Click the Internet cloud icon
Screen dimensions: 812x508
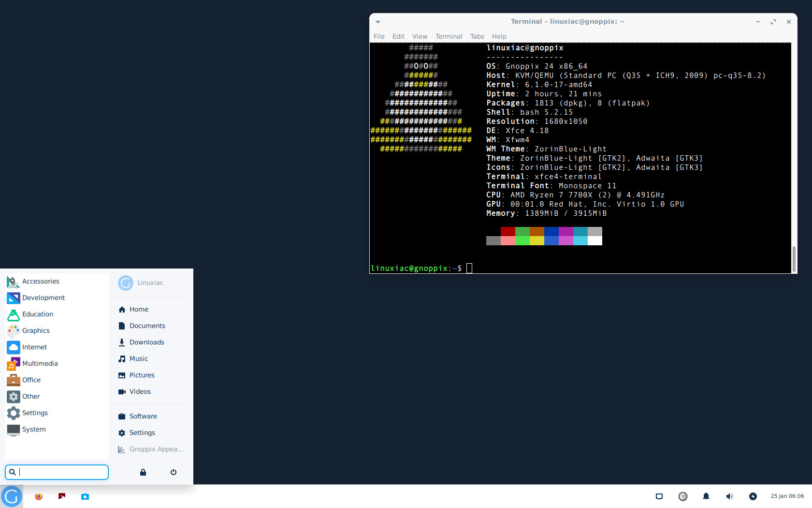(x=13, y=347)
